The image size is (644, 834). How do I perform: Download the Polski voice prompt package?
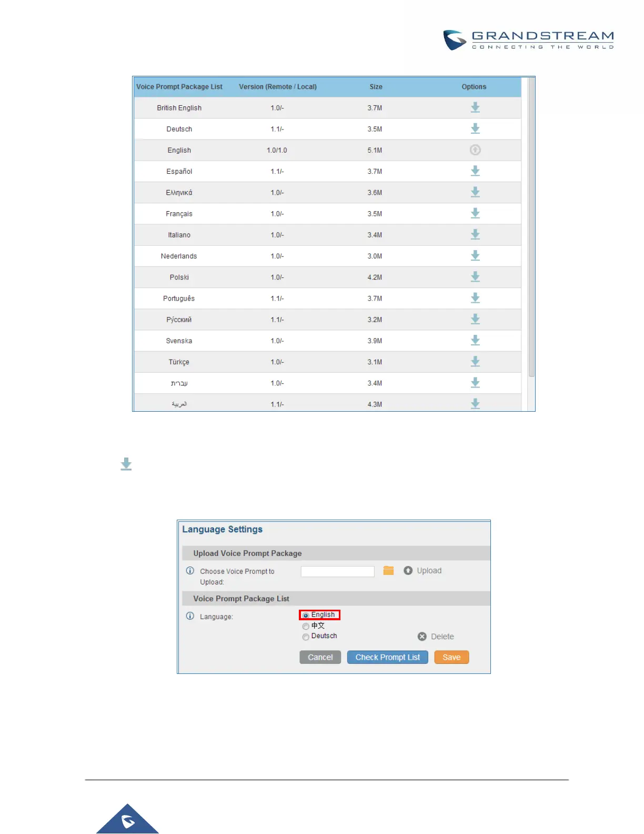(x=475, y=277)
